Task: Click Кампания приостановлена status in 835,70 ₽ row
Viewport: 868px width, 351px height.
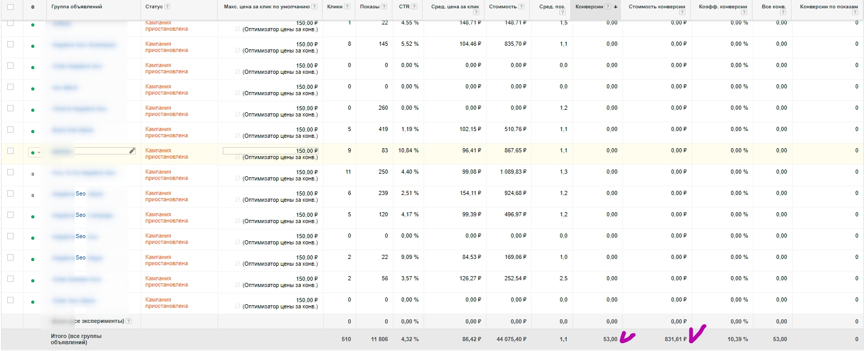Action: point(167,47)
